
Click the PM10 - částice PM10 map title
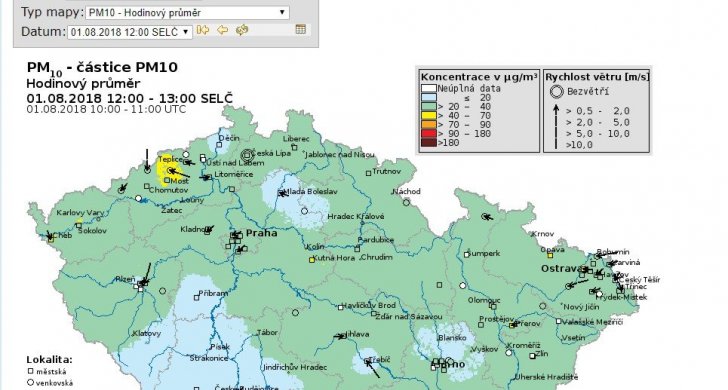(102, 68)
